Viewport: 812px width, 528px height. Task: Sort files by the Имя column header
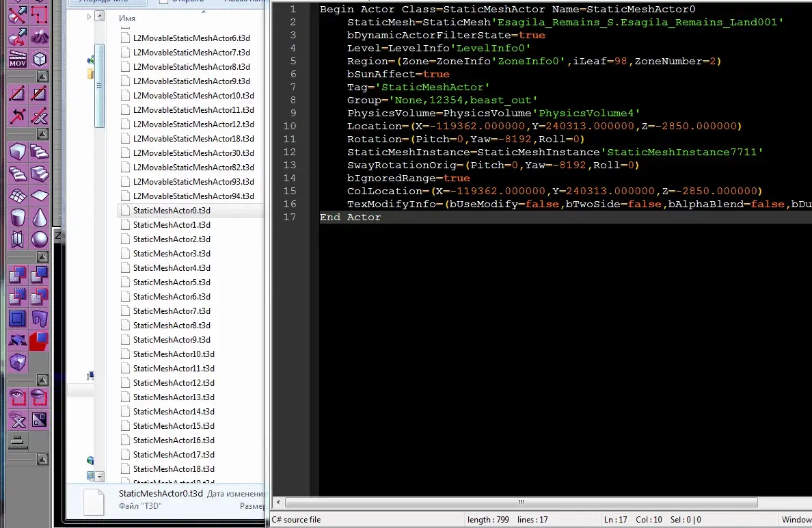coord(127,18)
